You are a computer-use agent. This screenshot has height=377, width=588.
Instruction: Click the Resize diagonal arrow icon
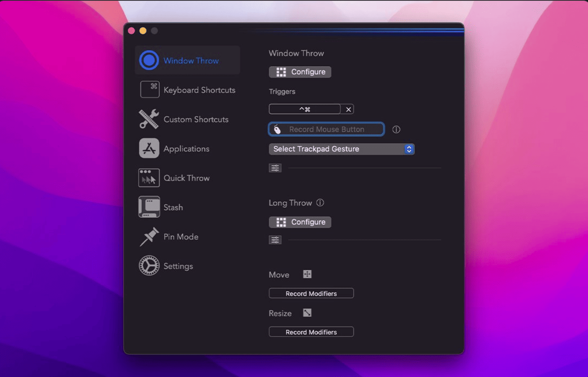pyautogui.click(x=307, y=313)
